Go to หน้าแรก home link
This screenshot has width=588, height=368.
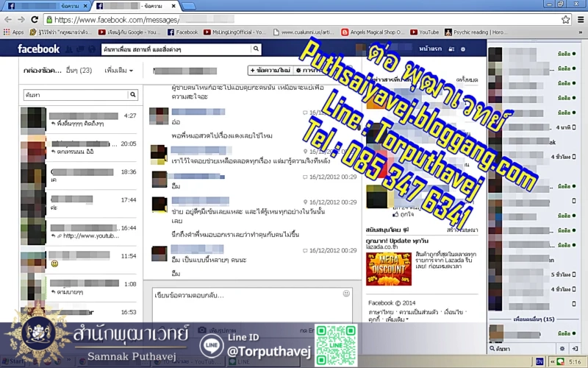coord(429,49)
